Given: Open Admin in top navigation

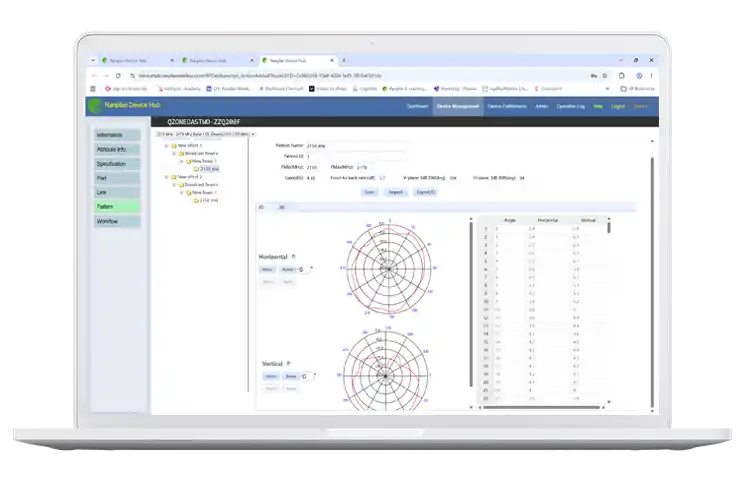Looking at the screenshot, I should click(542, 106).
